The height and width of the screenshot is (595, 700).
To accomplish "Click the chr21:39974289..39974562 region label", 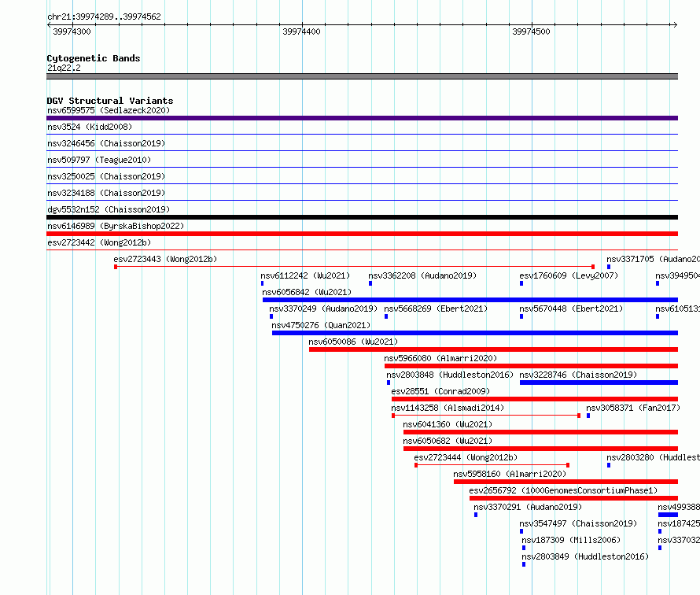I will pos(104,17).
